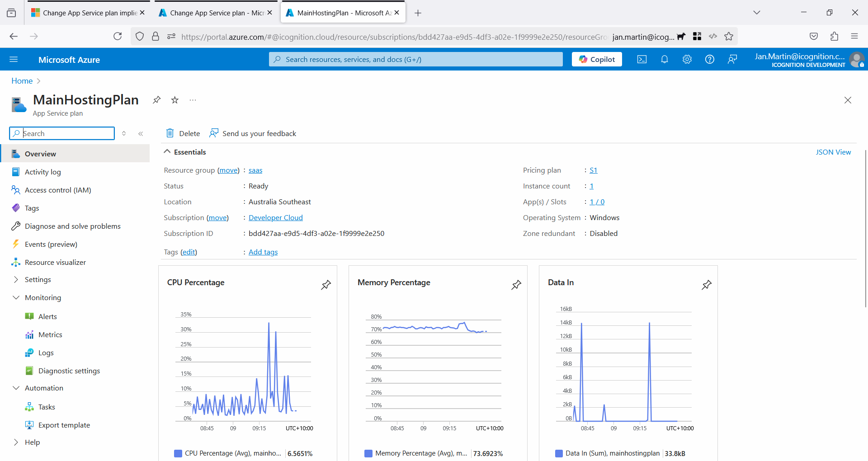The image size is (868, 461).
Task: Open the Azure portal hamburger menu
Action: click(x=14, y=59)
